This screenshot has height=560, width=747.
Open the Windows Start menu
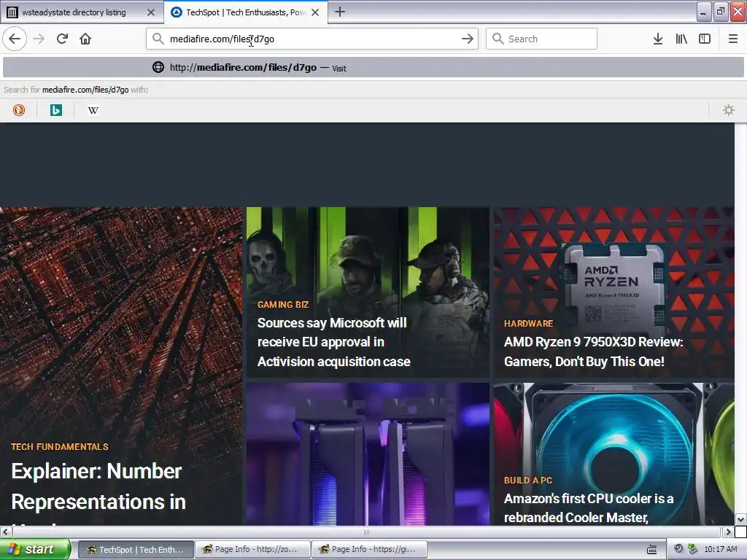pos(35,549)
